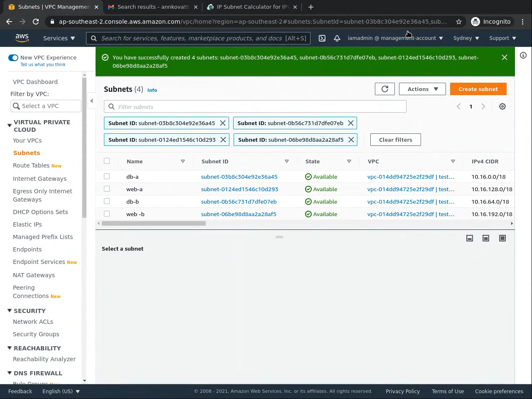Image resolution: width=532 pixels, height=399 pixels.
Task: Open the Services dropdown menu
Action: tap(59, 38)
